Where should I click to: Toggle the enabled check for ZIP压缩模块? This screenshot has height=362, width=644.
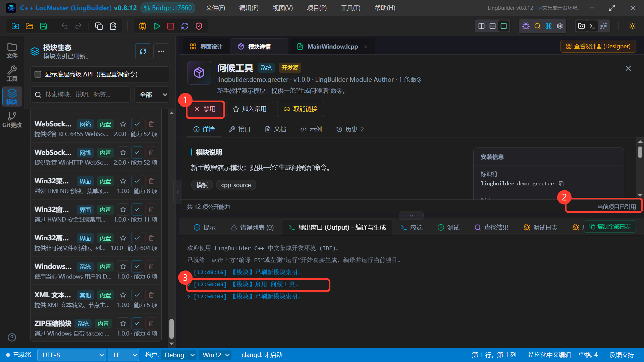pyautogui.click(x=137, y=323)
